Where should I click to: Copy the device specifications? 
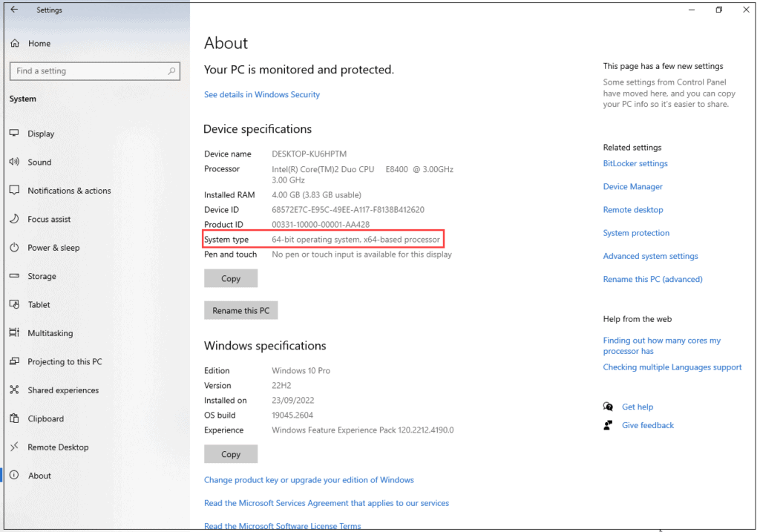(231, 278)
